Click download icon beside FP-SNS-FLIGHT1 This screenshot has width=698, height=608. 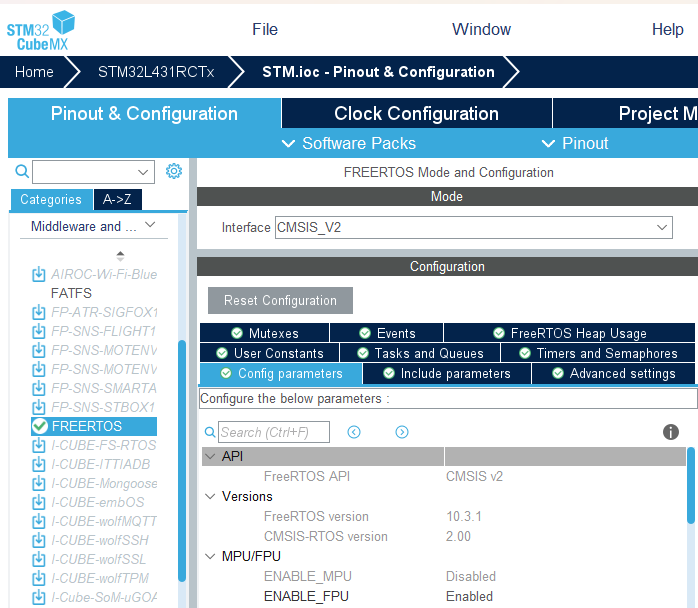tap(39, 331)
